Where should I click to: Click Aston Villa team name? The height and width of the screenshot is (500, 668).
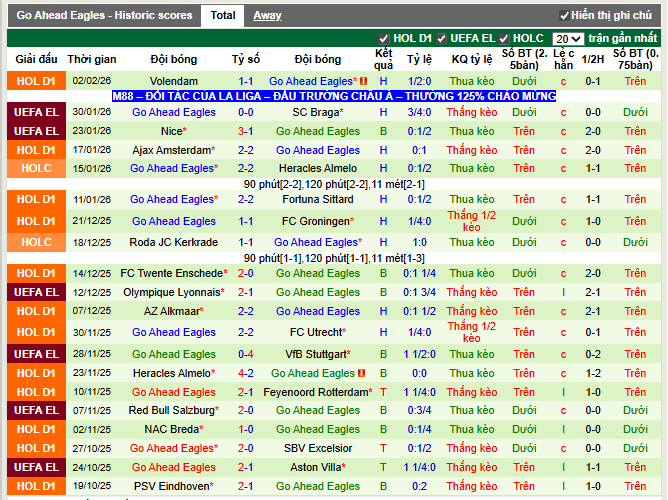[318, 467]
